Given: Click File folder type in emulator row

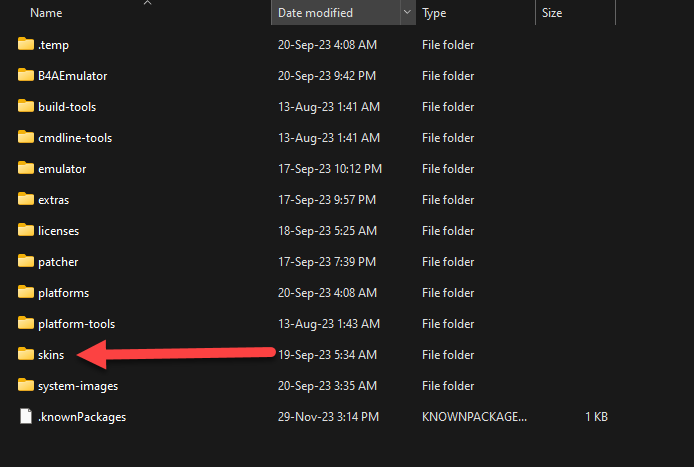Looking at the screenshot, I should [448, 169].
